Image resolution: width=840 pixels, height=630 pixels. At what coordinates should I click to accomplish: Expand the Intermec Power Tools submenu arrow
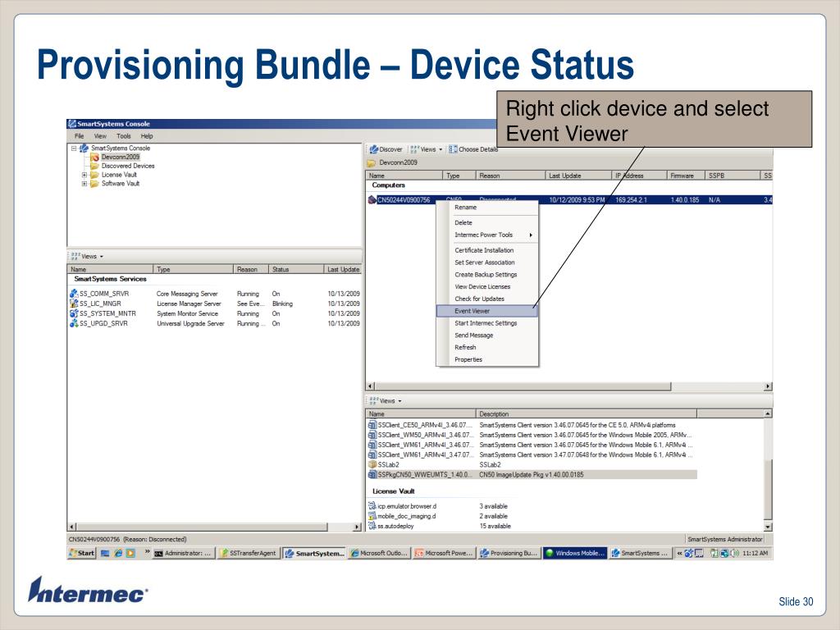(531, 235)
